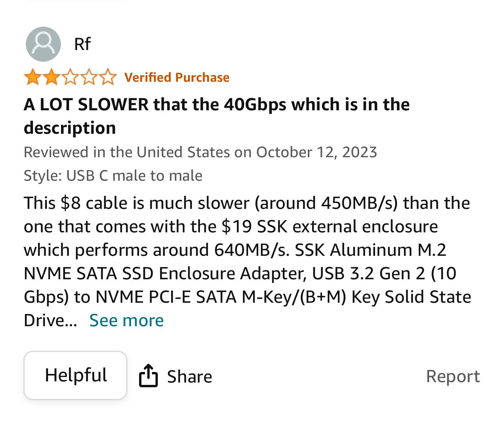
Task: Open the Share label next to icon
Action: point(189,377)
